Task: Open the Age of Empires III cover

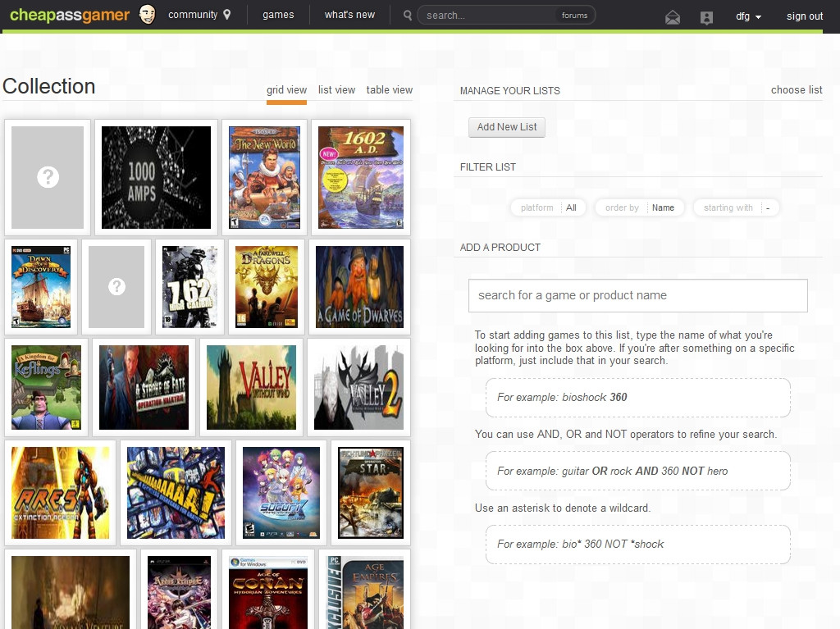Action: click(x=365, y=593)
